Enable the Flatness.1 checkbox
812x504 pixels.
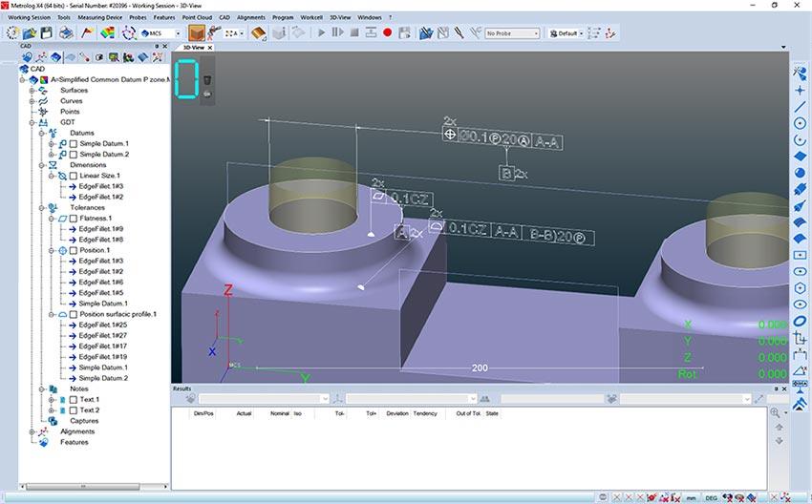[74, 218]
